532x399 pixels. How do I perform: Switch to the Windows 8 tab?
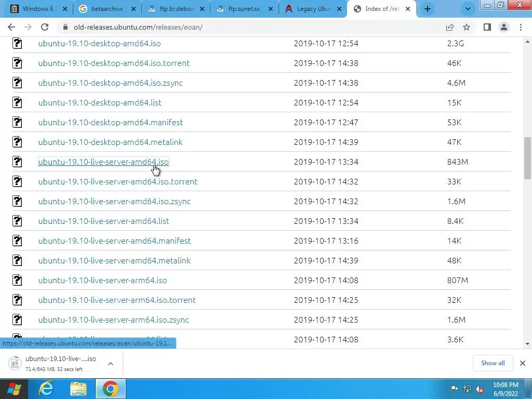pyautogui.click(x=39, y=9)
